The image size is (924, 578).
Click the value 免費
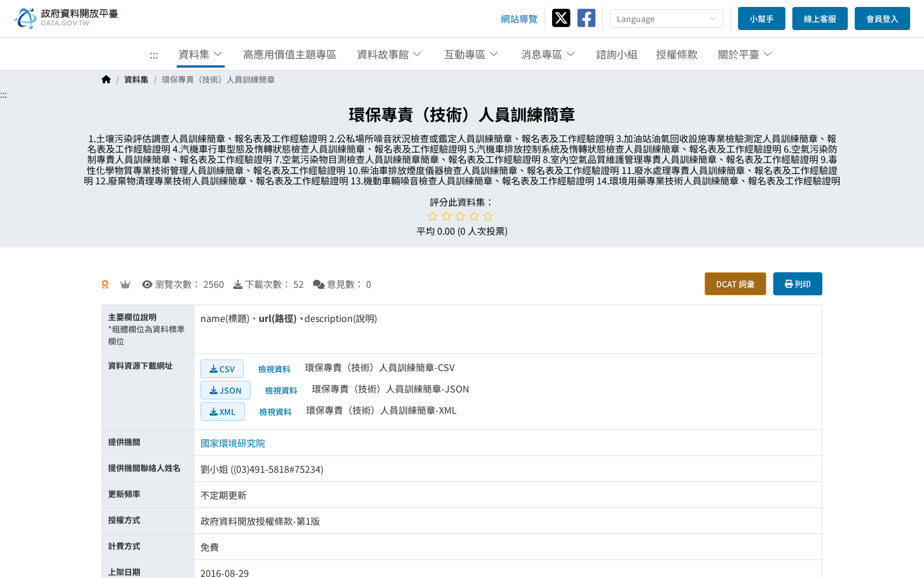pyautogui.click(x=210, y=547)
